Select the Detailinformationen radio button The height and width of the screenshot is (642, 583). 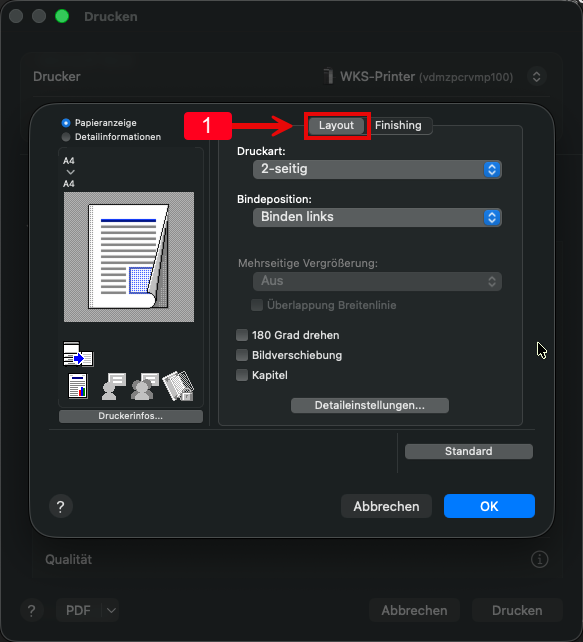pos(66,137)
